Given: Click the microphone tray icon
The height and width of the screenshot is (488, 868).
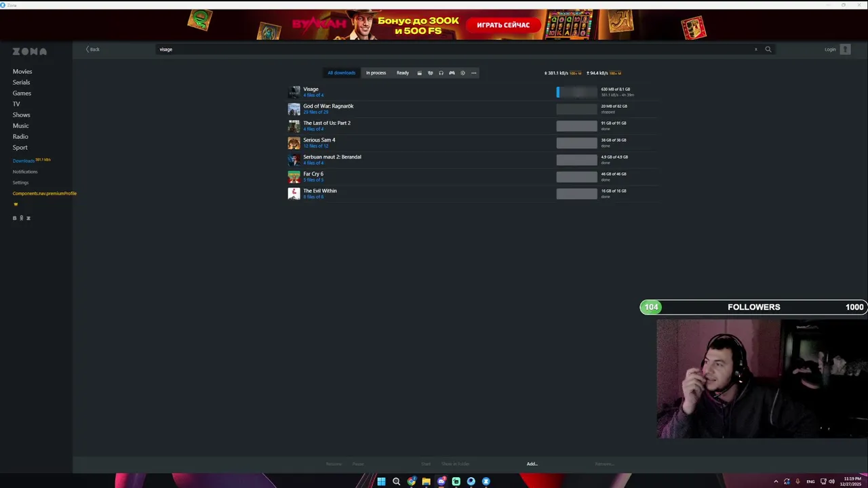Looking at the screenshot, I should pos(797,481).
